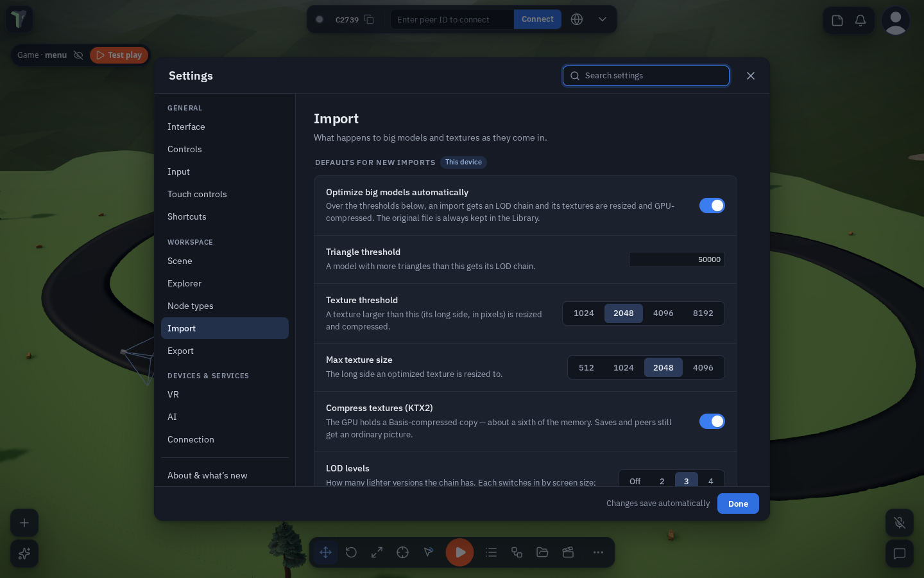The image size is (924, 578).
Task: Click the globe network icon
Action: pyautogui.click(x=577, y=19)
